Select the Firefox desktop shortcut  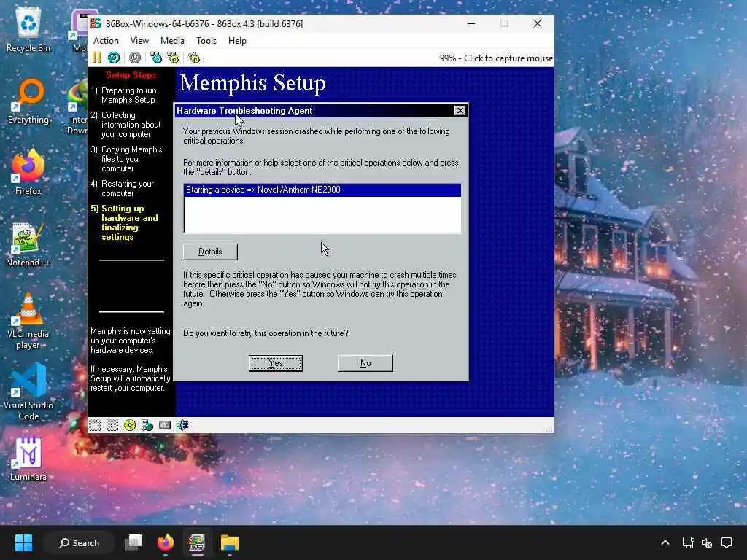click(28, 172)
